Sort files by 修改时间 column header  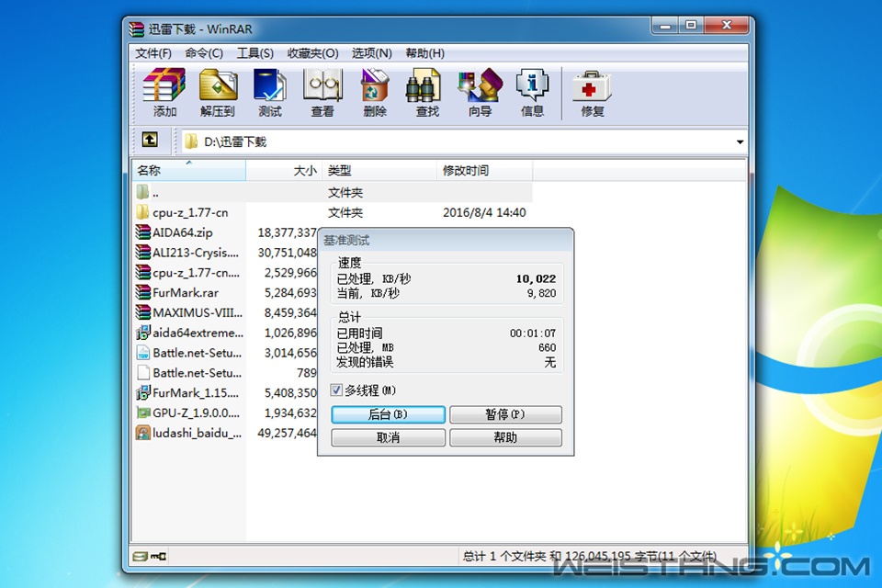(x=484, y=171)
